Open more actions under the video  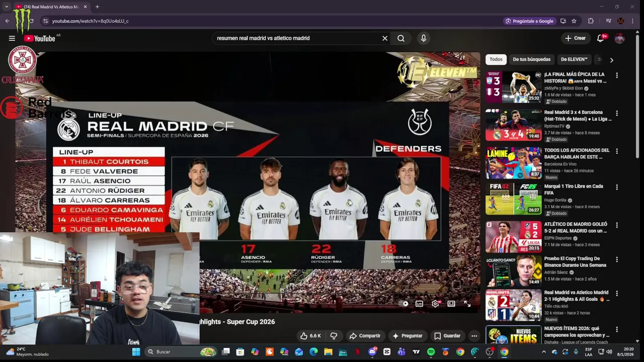(474, 336)
